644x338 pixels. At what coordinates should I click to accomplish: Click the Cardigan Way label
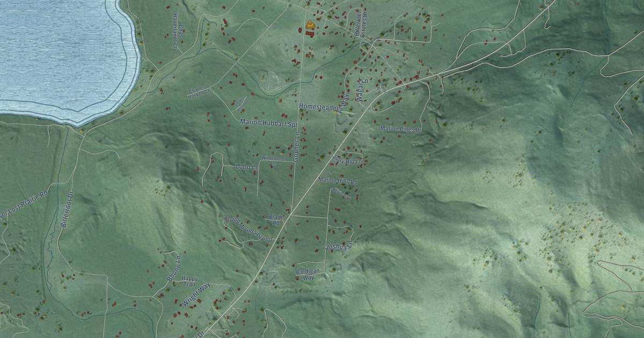tap(308, 274)
